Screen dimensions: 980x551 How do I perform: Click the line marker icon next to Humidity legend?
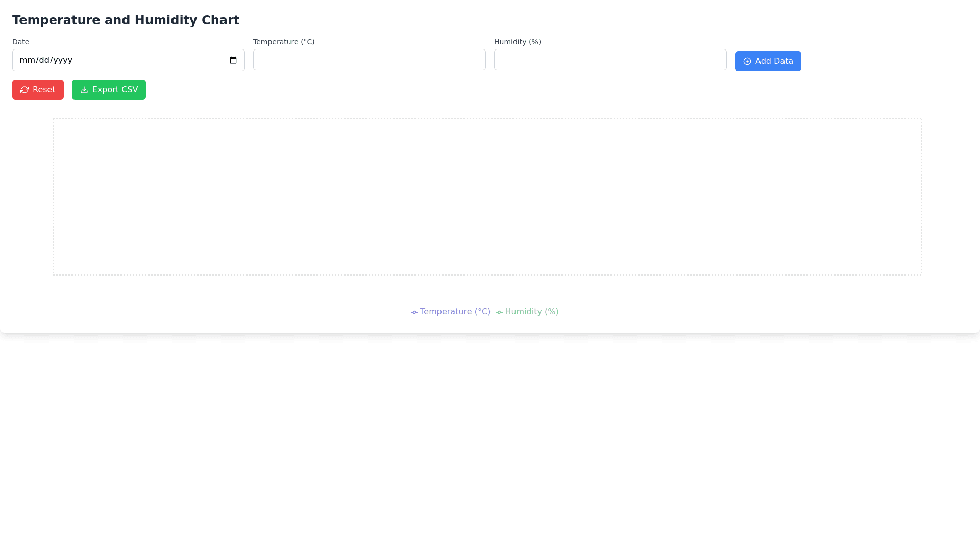(x=499, y=312)
